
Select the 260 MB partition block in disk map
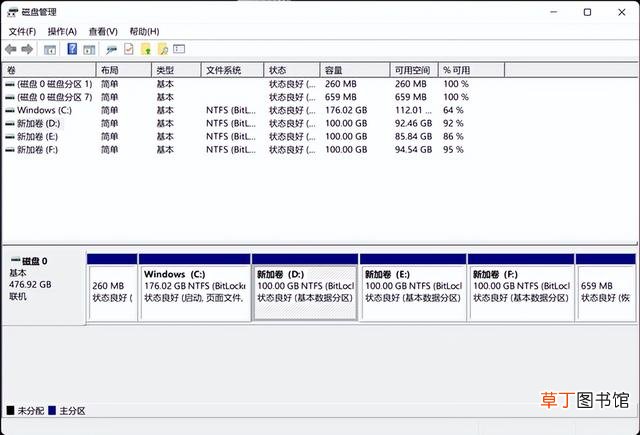point(112,287)
